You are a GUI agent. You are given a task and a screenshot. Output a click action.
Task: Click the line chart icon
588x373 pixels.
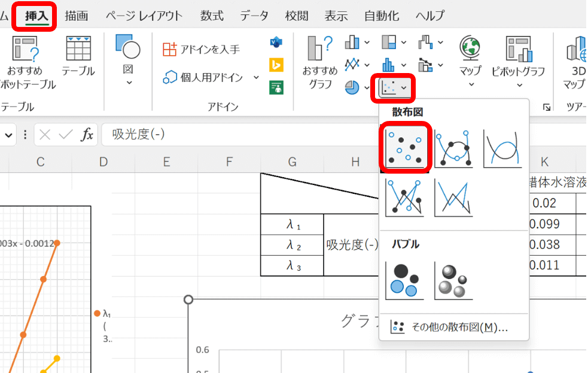[x=352, y=65]
